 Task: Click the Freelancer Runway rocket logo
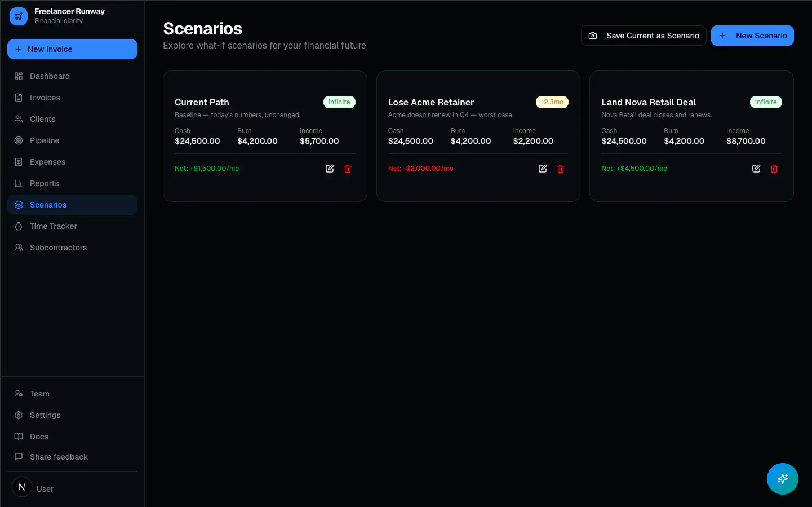point(19,16)
